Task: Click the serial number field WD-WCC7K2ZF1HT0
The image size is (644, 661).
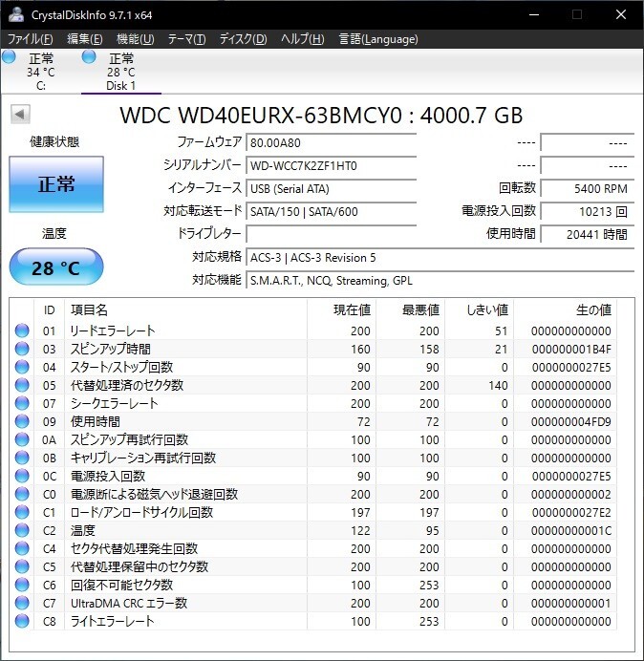Action: [332, 165]
